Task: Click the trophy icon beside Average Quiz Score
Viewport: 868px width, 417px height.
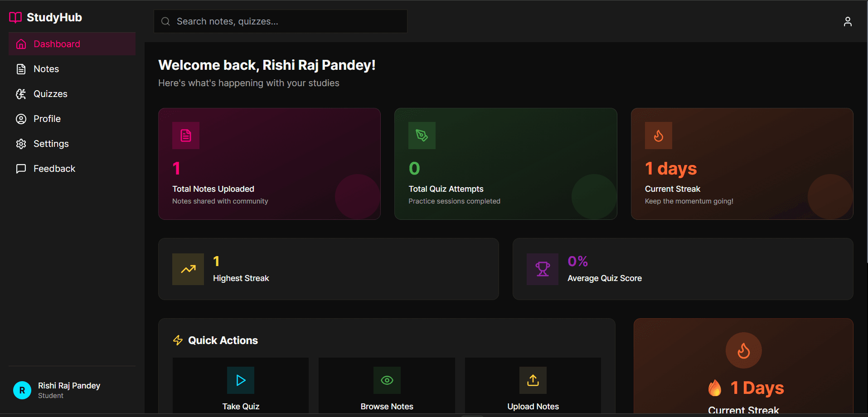Action: (x=543, y=269)
